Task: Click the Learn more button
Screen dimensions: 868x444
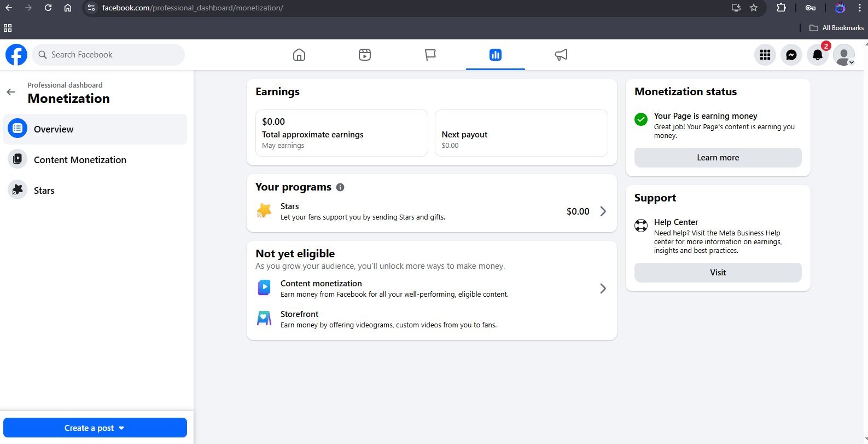Action: (x=718, y=158)
